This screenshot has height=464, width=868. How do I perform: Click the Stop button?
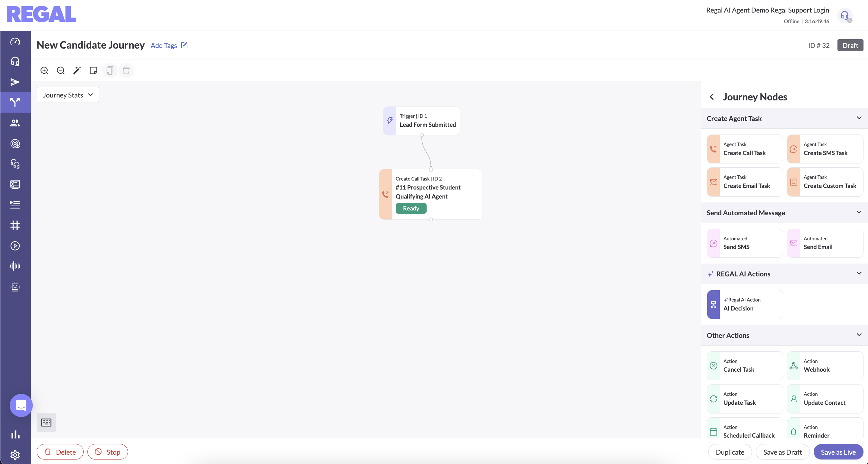pyautogui.click(x=107, y=452)
